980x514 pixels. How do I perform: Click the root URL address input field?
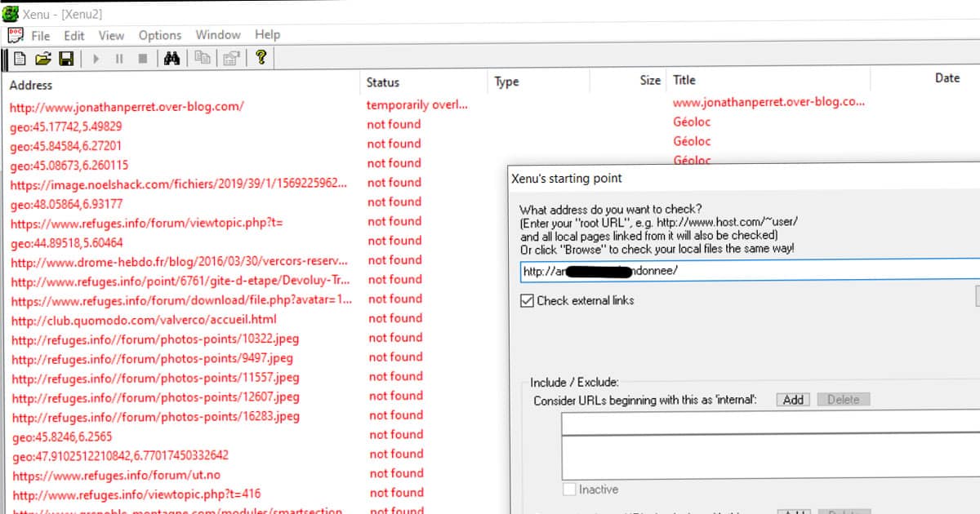[x=750, y=271]
